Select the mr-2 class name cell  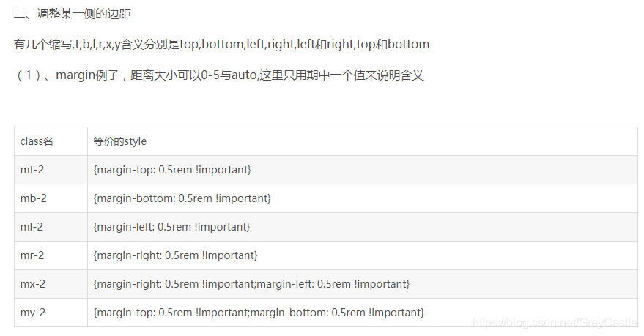[51, 255]
